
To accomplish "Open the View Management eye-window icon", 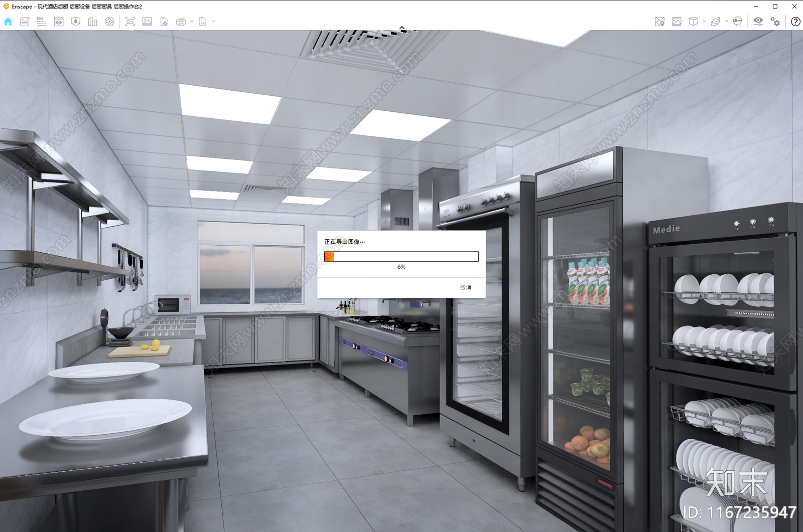I will point(59,22).
